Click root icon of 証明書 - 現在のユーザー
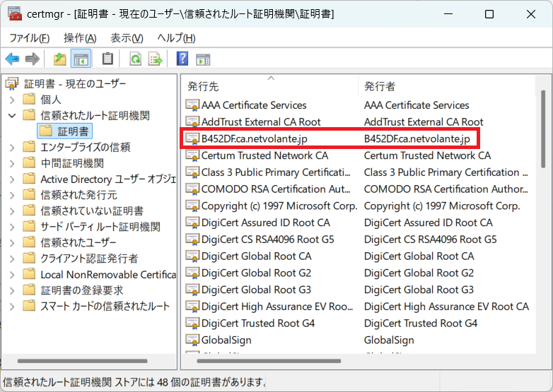 coord(11,83)
